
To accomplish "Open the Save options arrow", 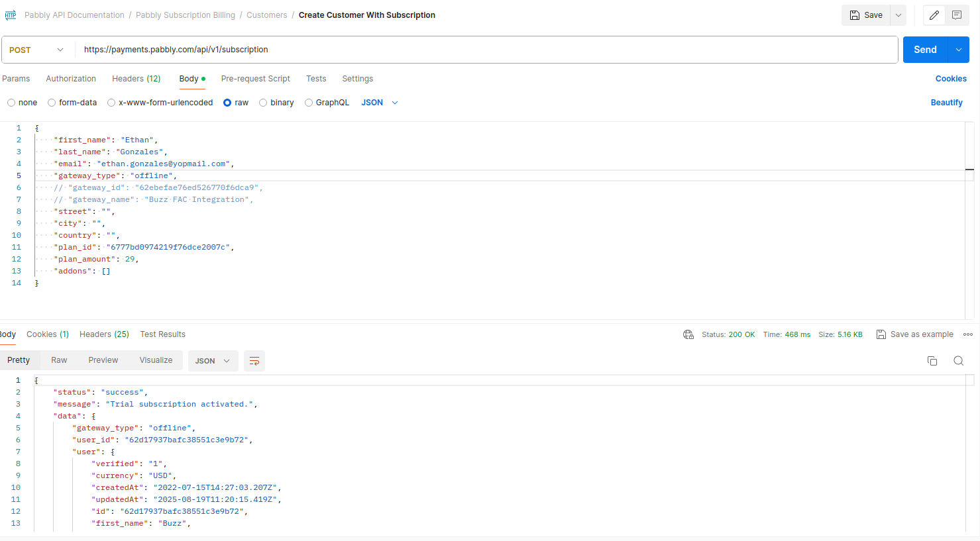I will pyautogui.click(x=898, y=15).
